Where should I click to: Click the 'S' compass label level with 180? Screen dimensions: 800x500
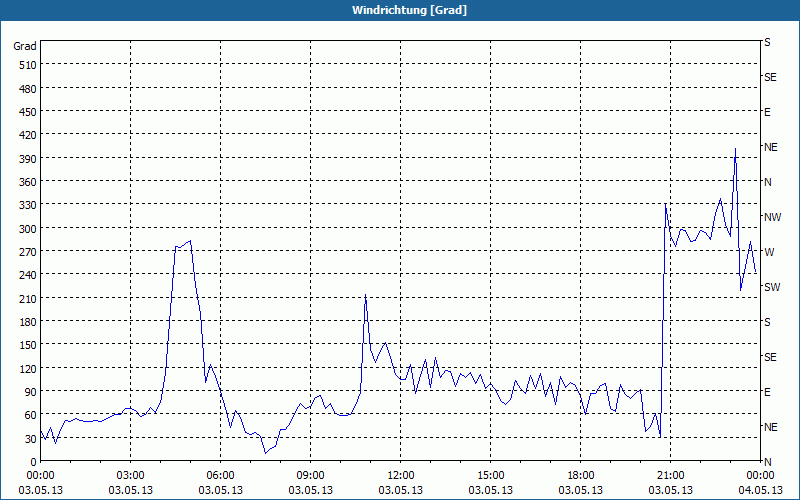click(767, 322)
